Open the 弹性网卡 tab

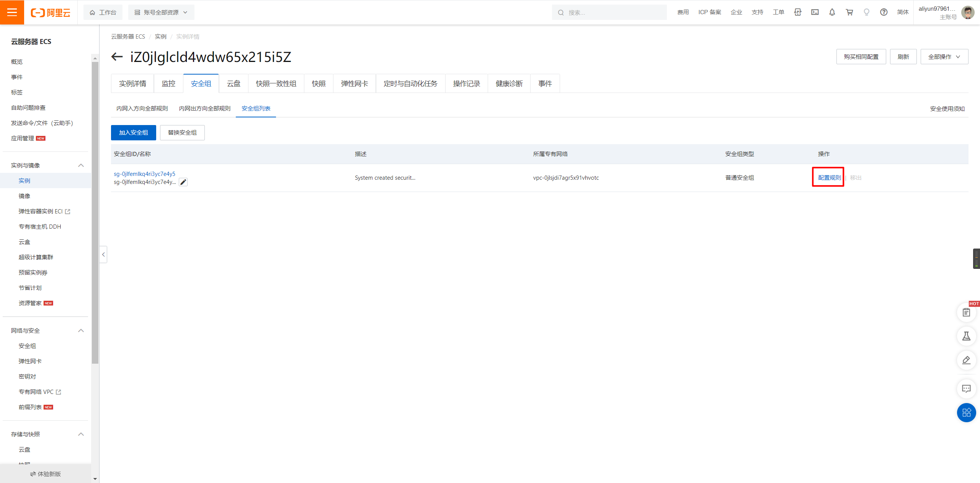click(x=354, y=83)
